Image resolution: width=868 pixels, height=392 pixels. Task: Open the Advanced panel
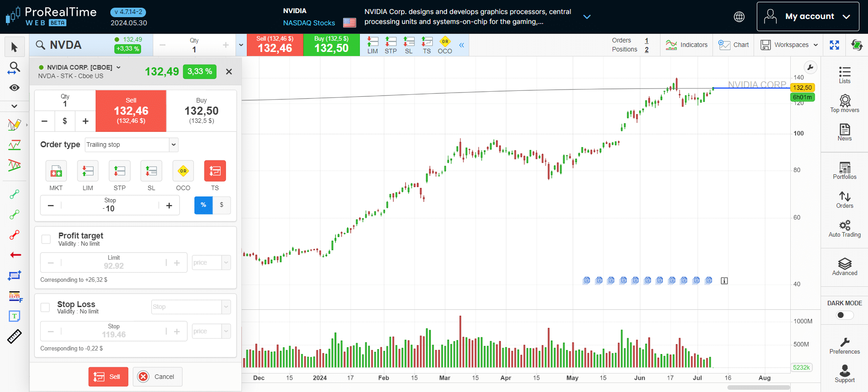click(x=844, y=266)
